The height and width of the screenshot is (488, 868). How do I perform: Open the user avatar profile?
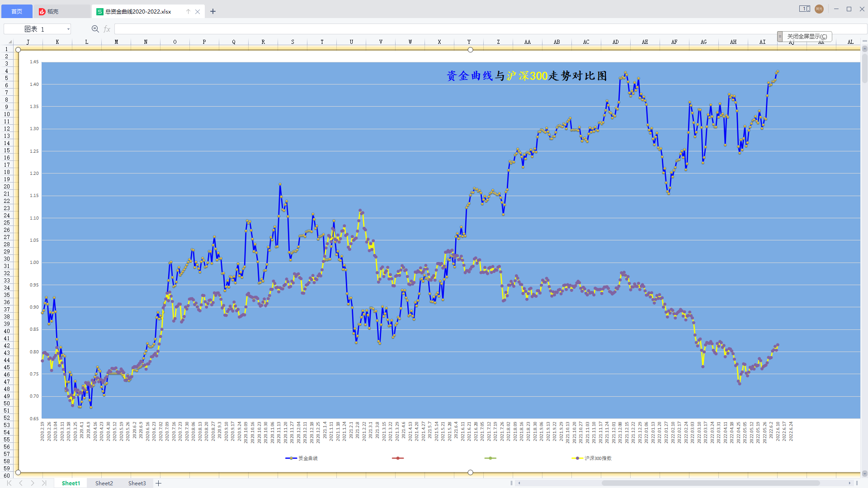pyautogui.click(x=819, y=9)
